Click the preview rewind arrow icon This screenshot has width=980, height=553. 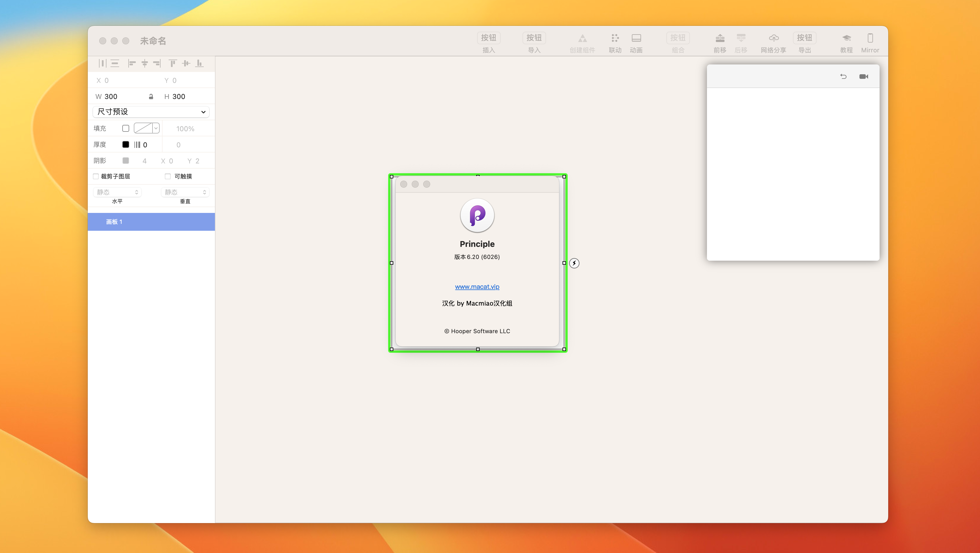843,77
